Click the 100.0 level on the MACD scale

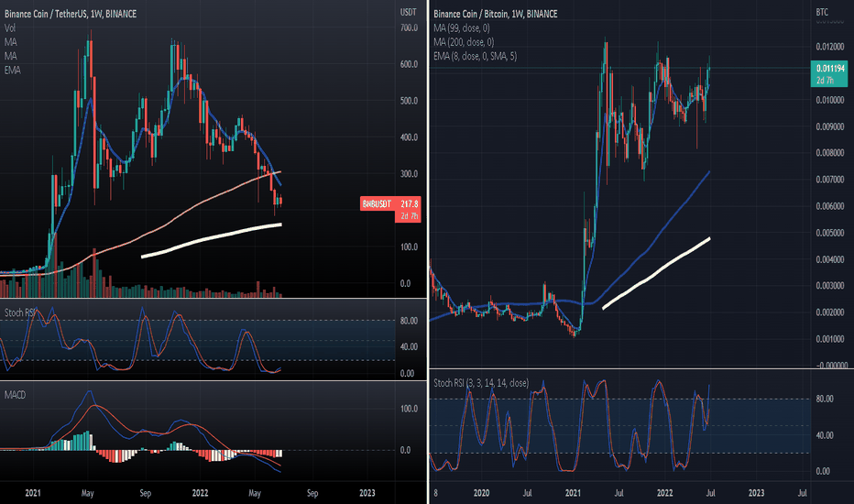click(x=409, y=409)
